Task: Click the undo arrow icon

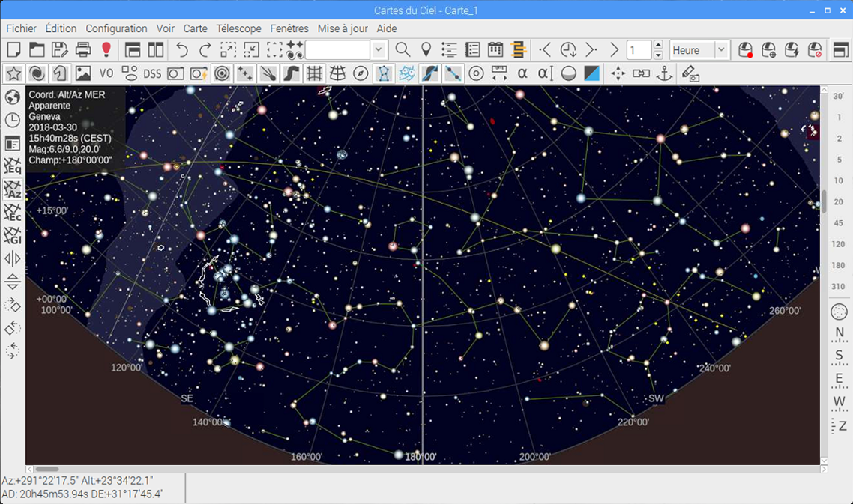Action: [x=182, y=50]
